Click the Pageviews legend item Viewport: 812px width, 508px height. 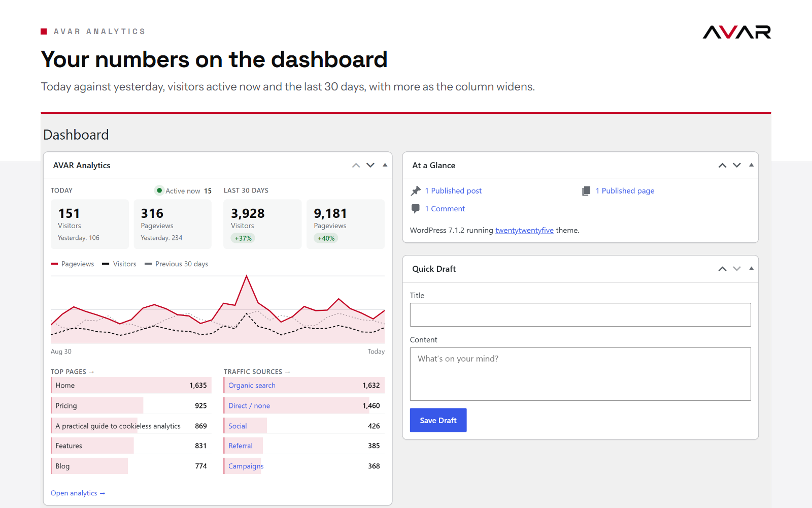click(x=73, y=264)
